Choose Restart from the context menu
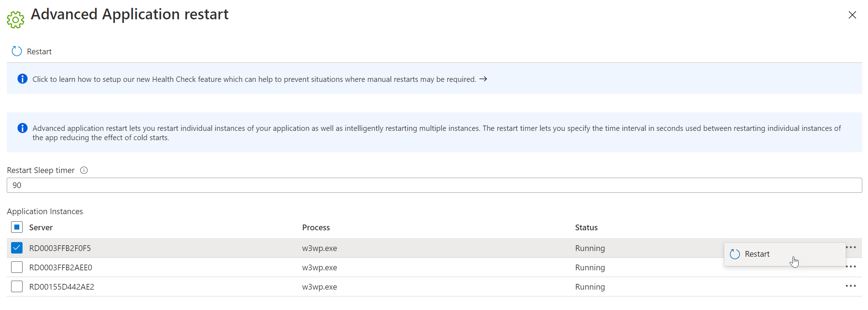The width and height of the screenshot is (868, 310). (785, 254)
